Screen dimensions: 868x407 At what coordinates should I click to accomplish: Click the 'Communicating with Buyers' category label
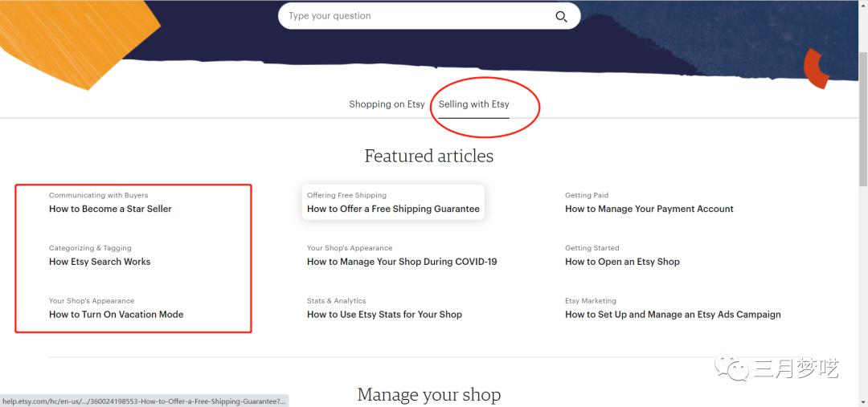[x=99, y=195]
